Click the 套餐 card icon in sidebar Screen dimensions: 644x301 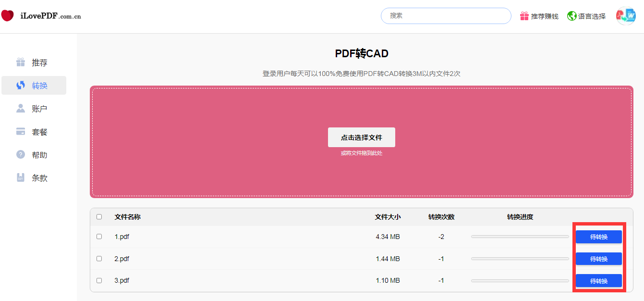click(20, 131)
